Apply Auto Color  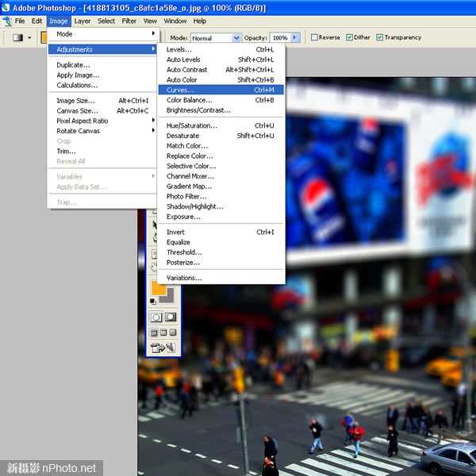click(221, 80)
